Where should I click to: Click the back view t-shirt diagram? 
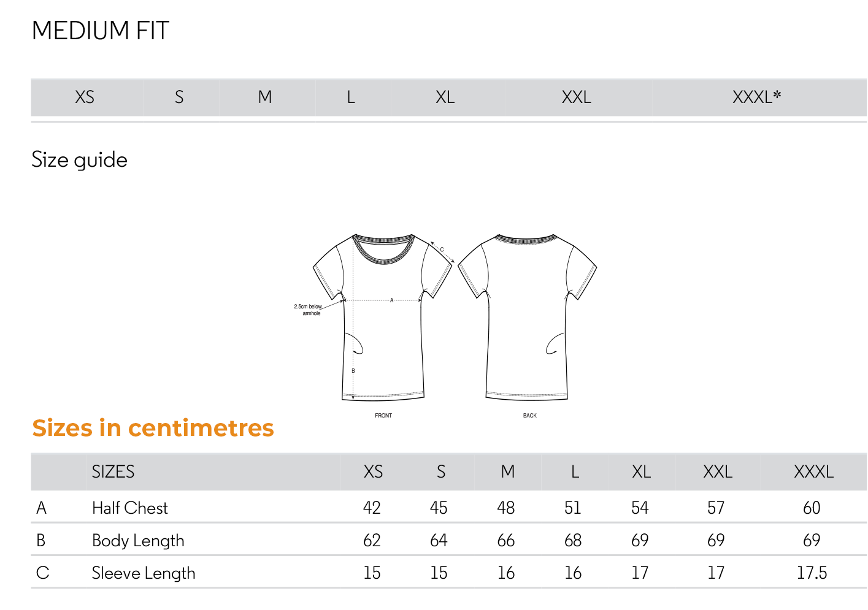tap(528, 318)
